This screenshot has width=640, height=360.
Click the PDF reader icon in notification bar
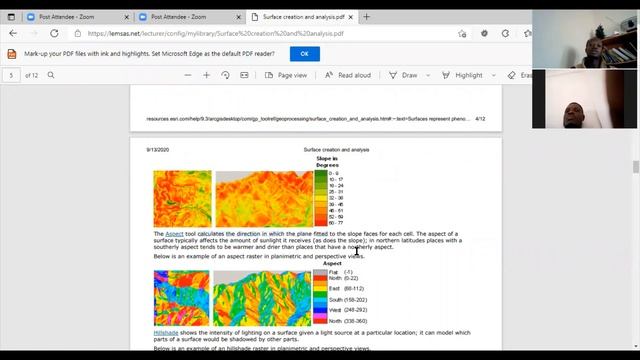click(12, 53)
